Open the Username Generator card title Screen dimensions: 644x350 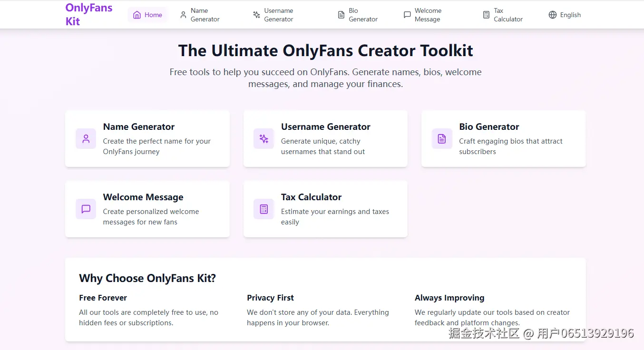(x=326, y=127)
